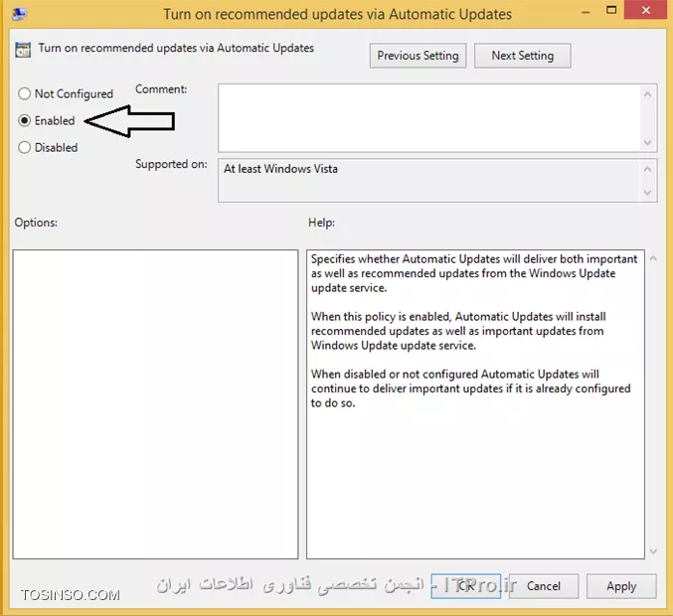Screen dimensions: 673x616
Task: Open the window system menu icon
Action: click(19, 14)
